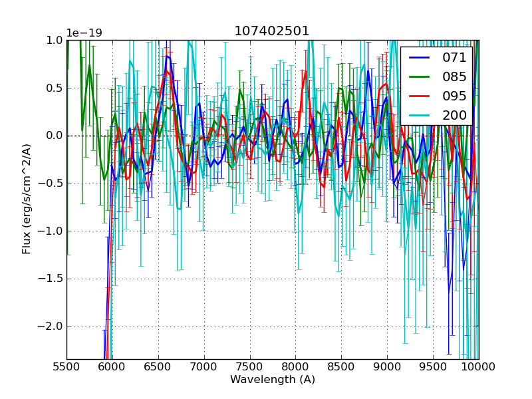Click the 8500 x-axis tick label
The width and height of the screenshot is (532, 399).
pyautogui.click(x=341, y=366)
